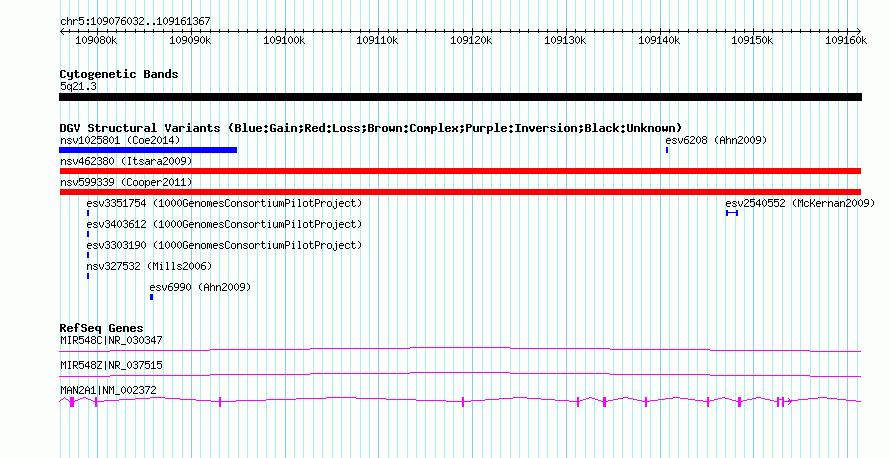Click the 109120k ruler tick label

click(471, 40)
